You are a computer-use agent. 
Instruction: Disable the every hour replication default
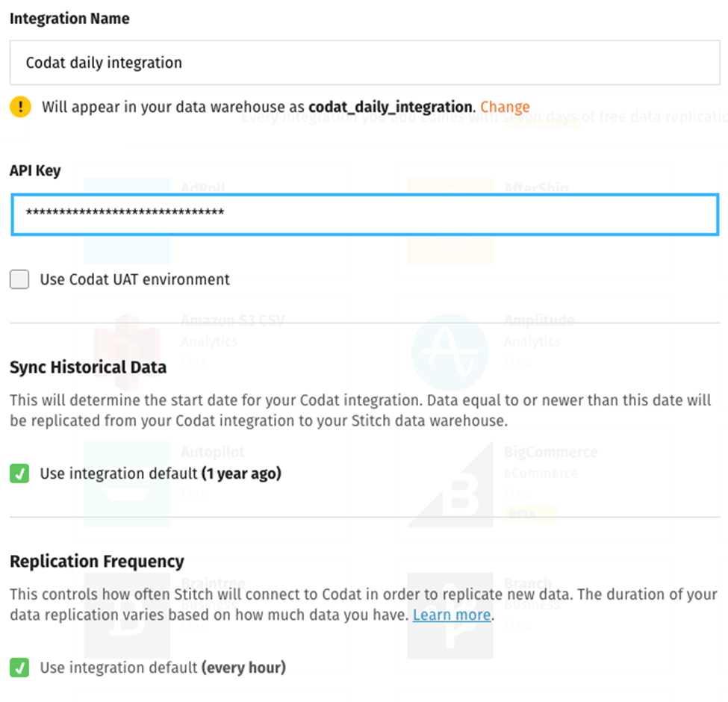(19, 668)
